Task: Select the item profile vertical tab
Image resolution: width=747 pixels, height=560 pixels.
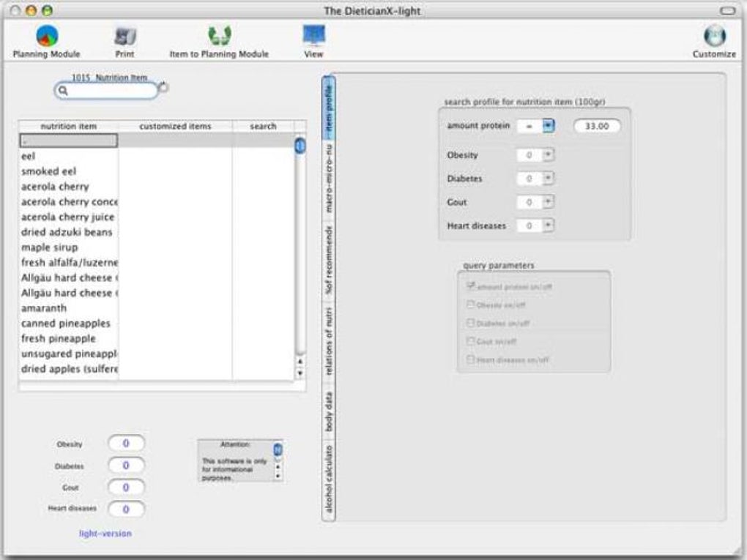Action: click(329, 107)
